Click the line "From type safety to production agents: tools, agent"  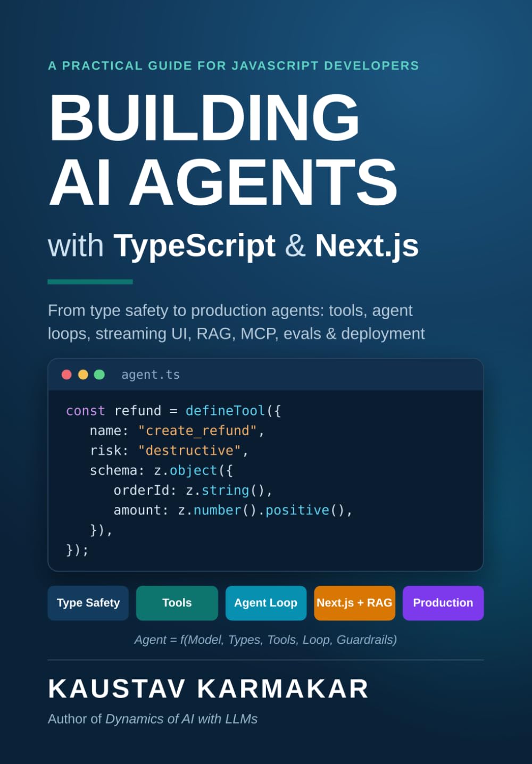(x=230, y=310)
